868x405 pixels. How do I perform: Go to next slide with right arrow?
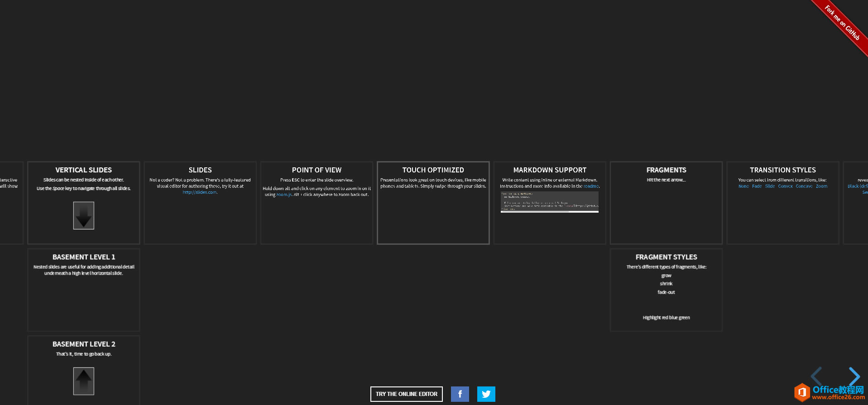854,376
